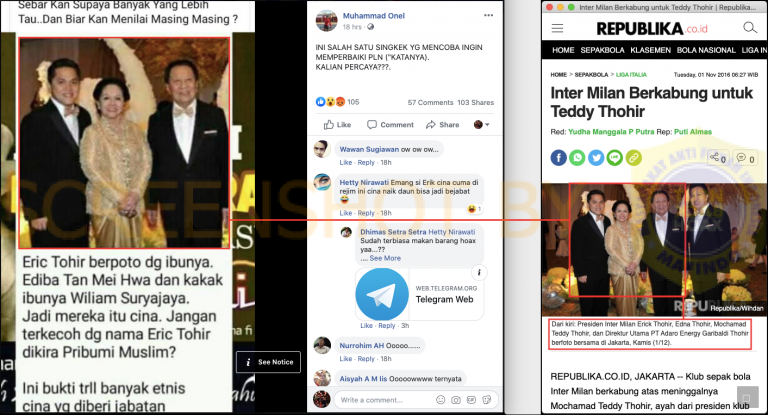Click browser window green zoom button

571,7
